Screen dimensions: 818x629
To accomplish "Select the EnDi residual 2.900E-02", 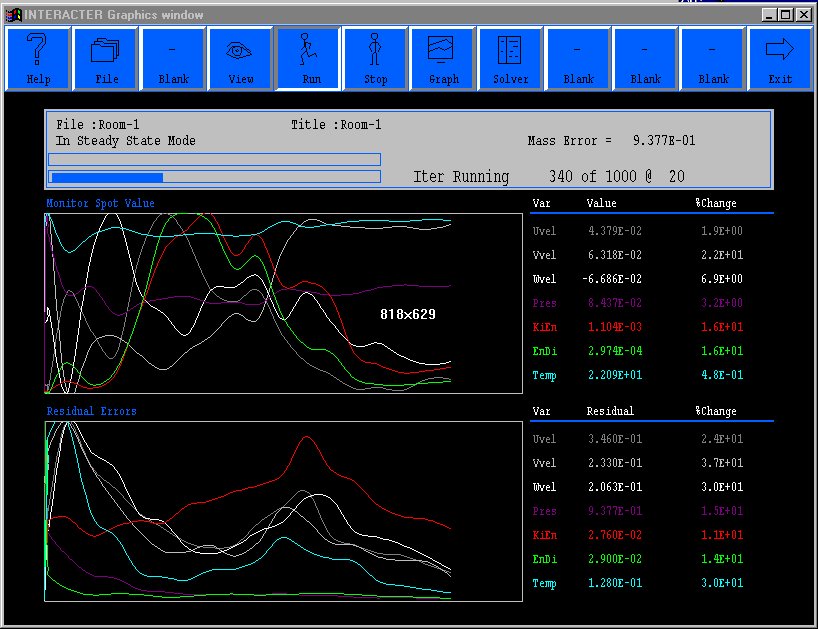I will click(615, 559).
